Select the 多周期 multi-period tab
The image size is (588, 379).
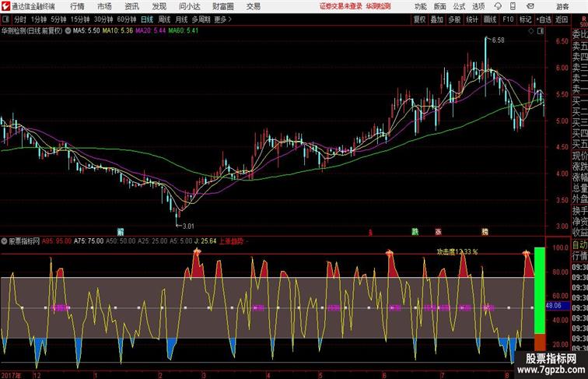point(201,19)
